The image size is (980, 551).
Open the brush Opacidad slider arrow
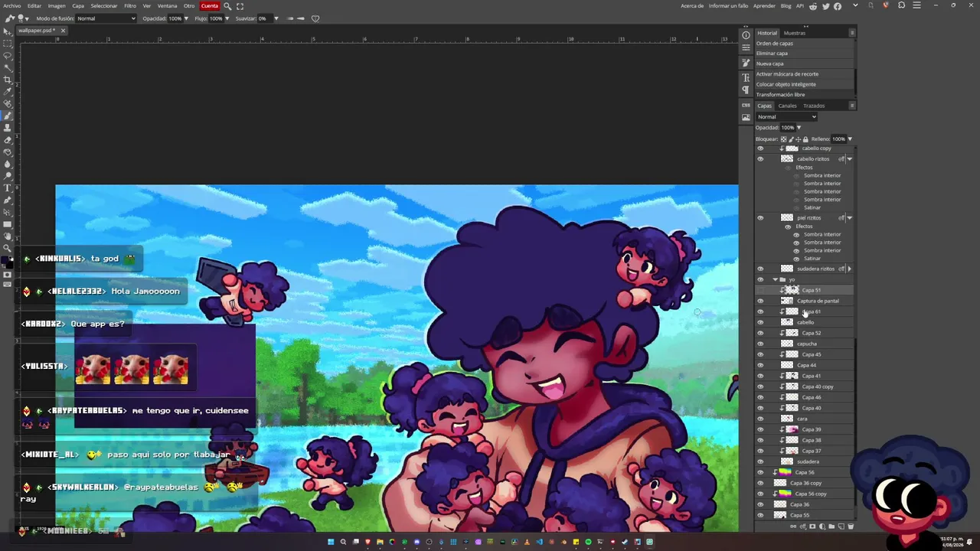coord(186,18)
